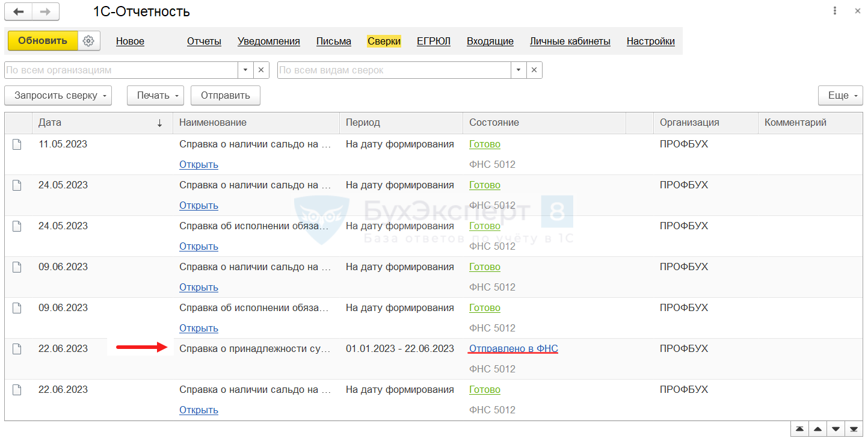Open the reconciliation types filter dropdown arrow
This screenshot has width=868, height=441.
point(519,70)
